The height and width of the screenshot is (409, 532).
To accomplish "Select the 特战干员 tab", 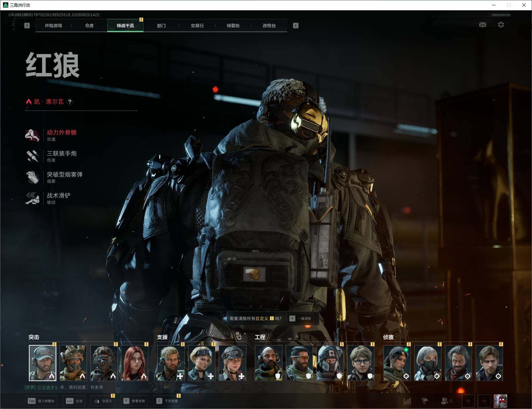I will pos(125,26).
